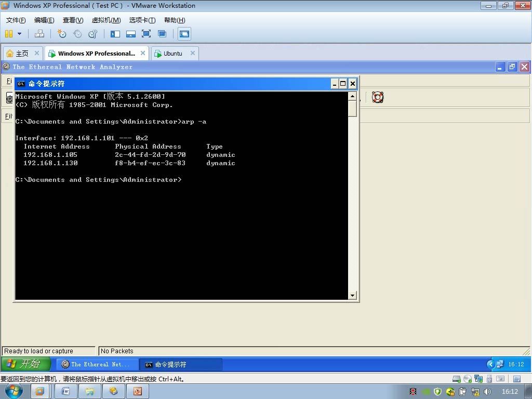
Task: Click the console view icon in VMware toolbar
Action: click(184, 34)
